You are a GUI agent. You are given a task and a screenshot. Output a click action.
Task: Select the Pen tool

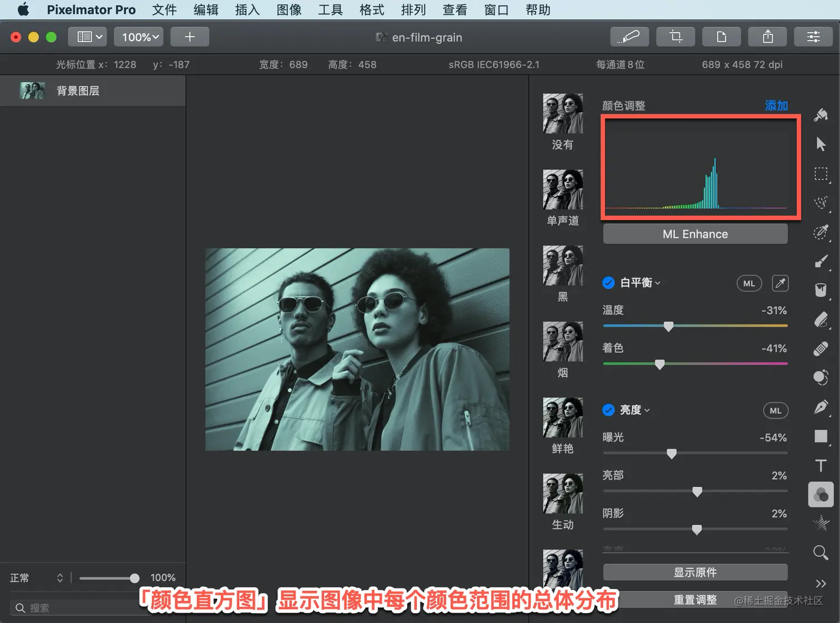[821, 407]
